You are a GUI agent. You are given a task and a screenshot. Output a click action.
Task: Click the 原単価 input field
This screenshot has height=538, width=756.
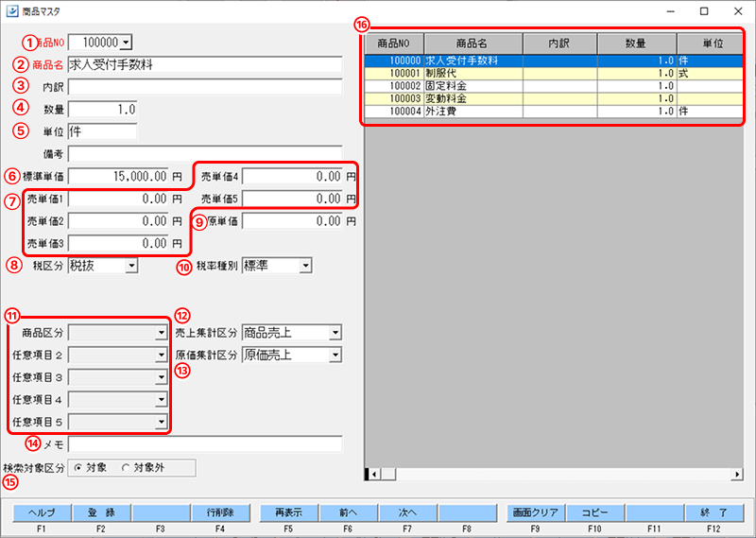click(292, 221)
